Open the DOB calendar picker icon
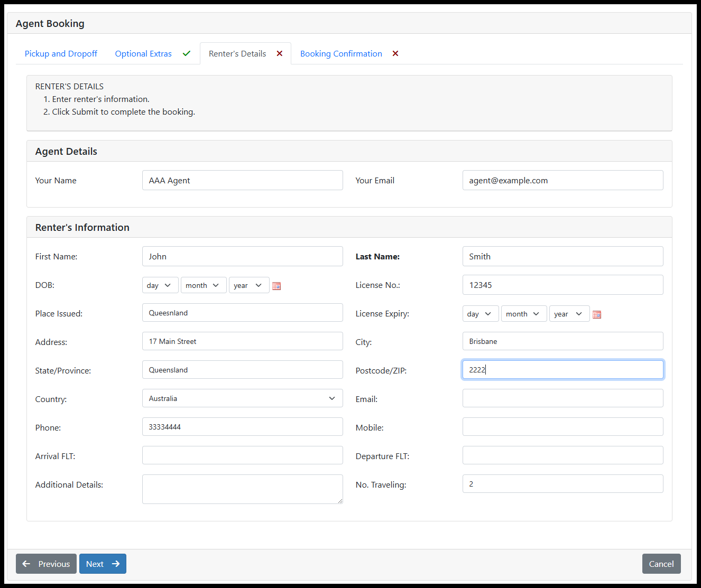This screenshot has width=701, height=588. click(276, 286)
